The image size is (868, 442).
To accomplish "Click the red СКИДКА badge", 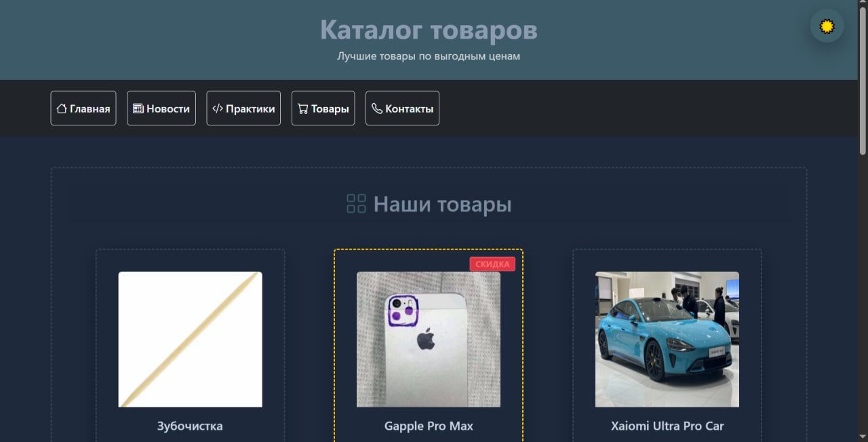I will coord(492,264).
